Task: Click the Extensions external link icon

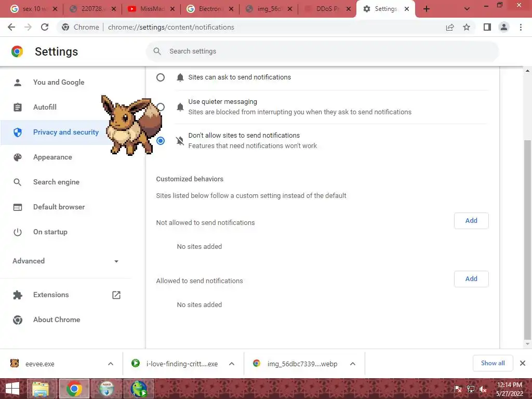Action: click(116, 295)
